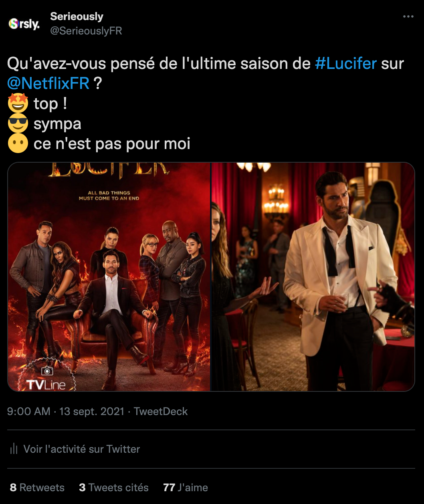Click the sunglasses emoji next to sympa
Viewport: 424px width, 504px height.
18,123
